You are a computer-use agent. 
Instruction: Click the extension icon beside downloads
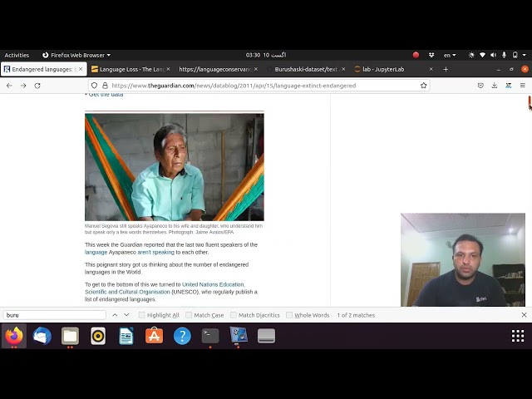(x=508, y=86)
